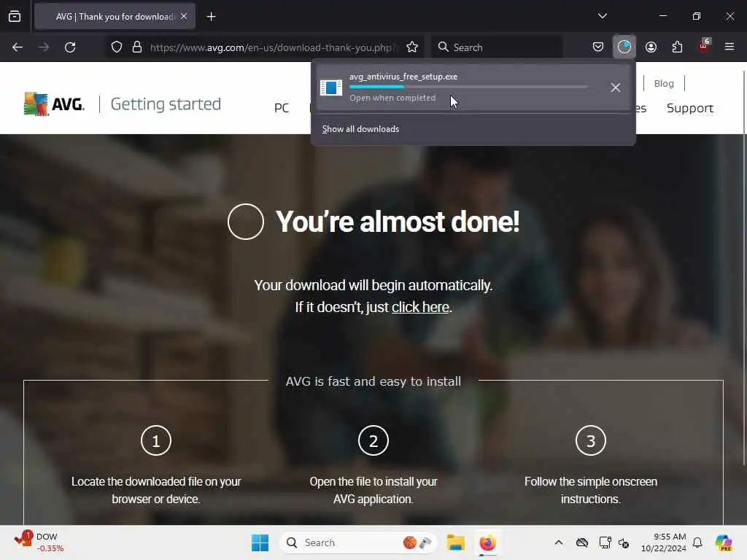The height and width of the screenshot is (560, 747).
Task: Save page to Pocket
Action: click(x=598, y=47)
